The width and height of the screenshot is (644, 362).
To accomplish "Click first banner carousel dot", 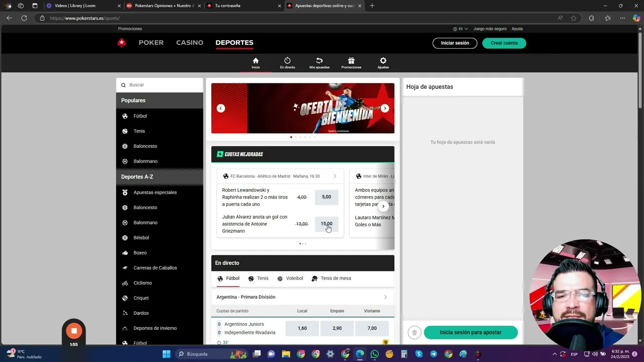I will tap(291, 137).
